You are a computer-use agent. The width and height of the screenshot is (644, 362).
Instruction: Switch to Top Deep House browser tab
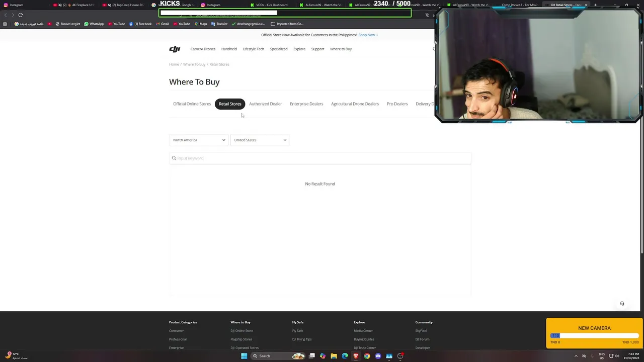[x=124, y=5]
